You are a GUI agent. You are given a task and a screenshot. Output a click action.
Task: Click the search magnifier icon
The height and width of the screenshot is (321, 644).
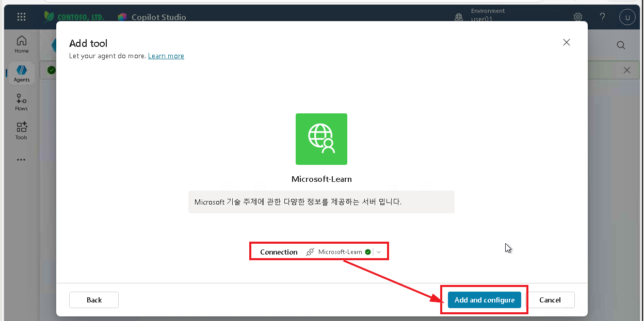tap(621, 45)
